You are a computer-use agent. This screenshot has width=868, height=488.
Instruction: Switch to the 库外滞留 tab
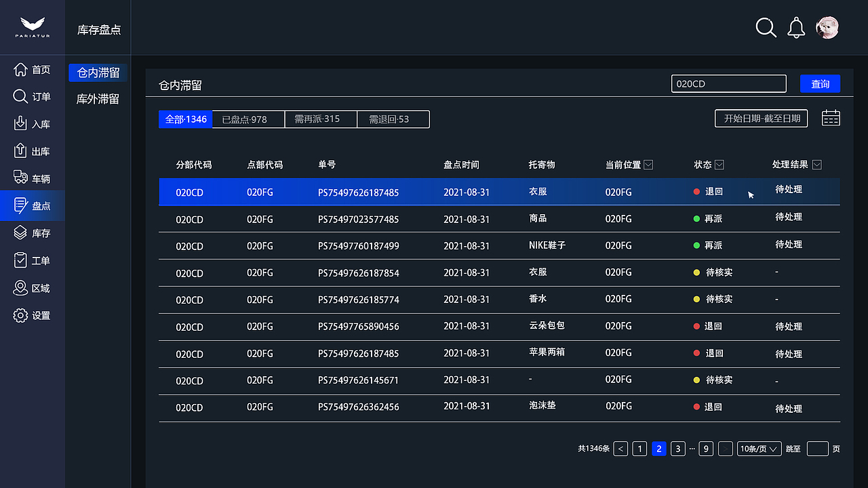coord(98,98)
